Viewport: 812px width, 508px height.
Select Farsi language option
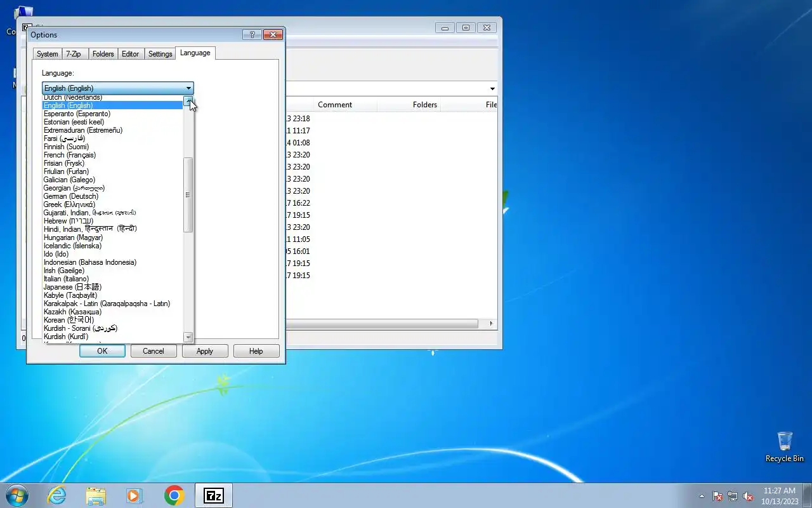113,138
